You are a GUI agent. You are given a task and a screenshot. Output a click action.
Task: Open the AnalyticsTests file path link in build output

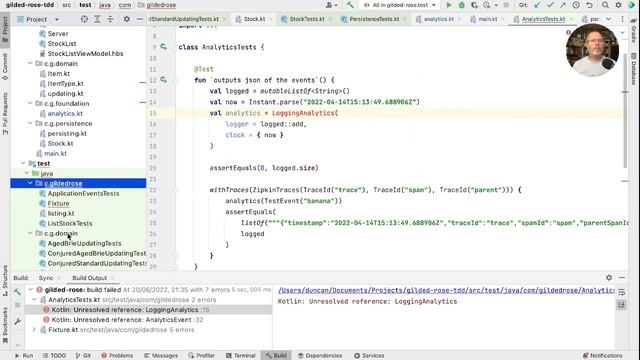[446, 290]
